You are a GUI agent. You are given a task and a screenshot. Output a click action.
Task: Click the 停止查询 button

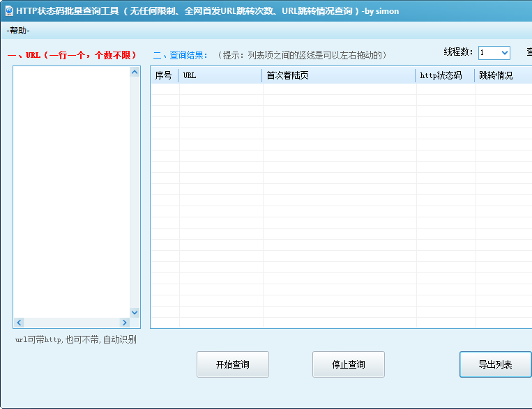(x=349, y=364)
